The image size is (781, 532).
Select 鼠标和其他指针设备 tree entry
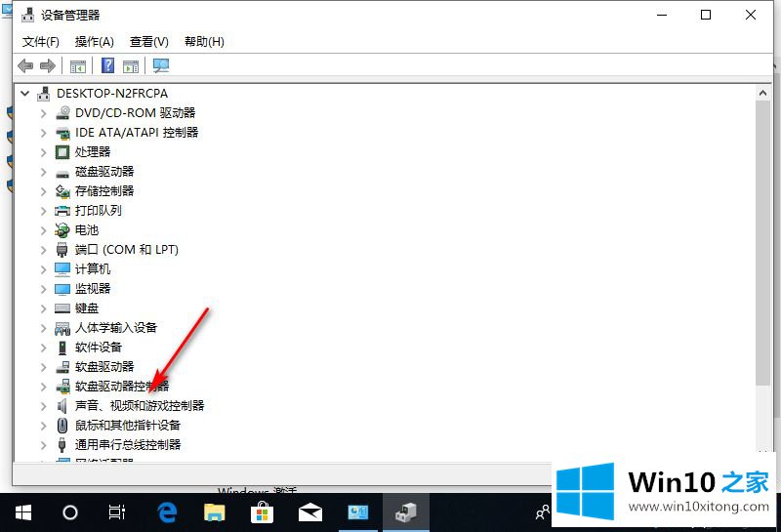[x=127, y=426]
